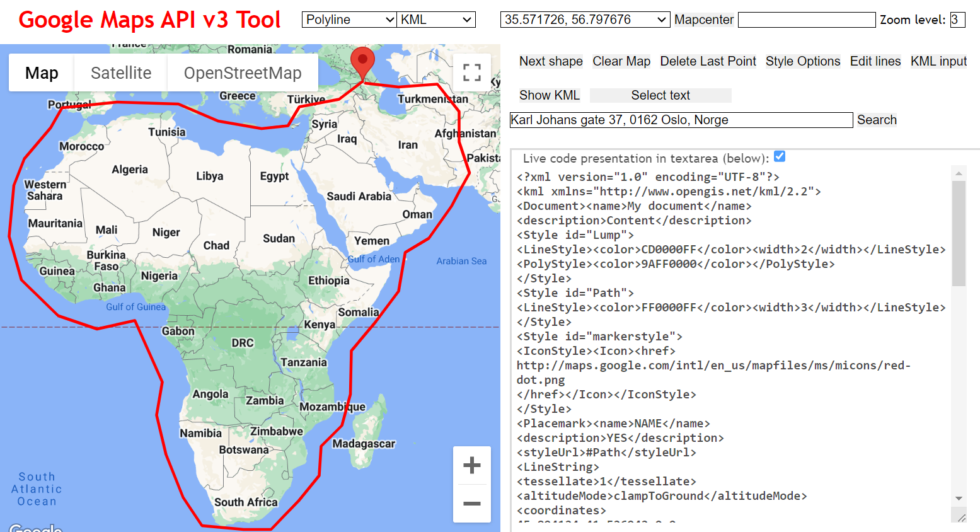Click the Ethiopia label on the map
This screenshot has height=532, width=980.
click(x=328, y=280)
